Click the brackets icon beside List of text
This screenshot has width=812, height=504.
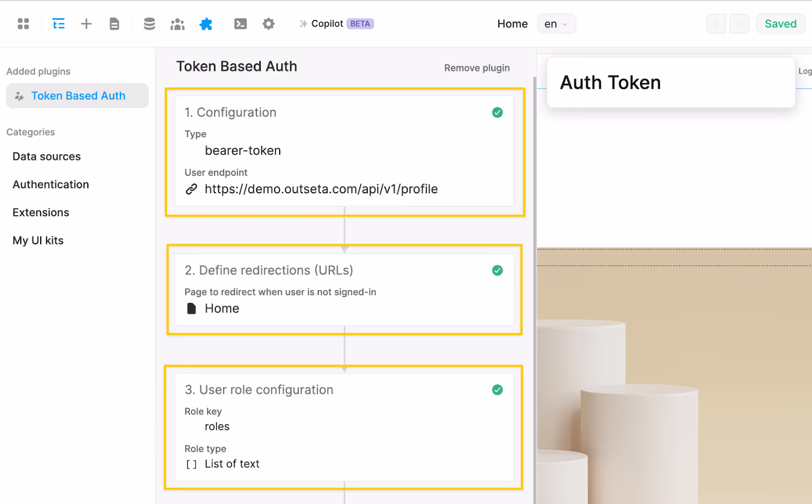click(x=191, y=464)
